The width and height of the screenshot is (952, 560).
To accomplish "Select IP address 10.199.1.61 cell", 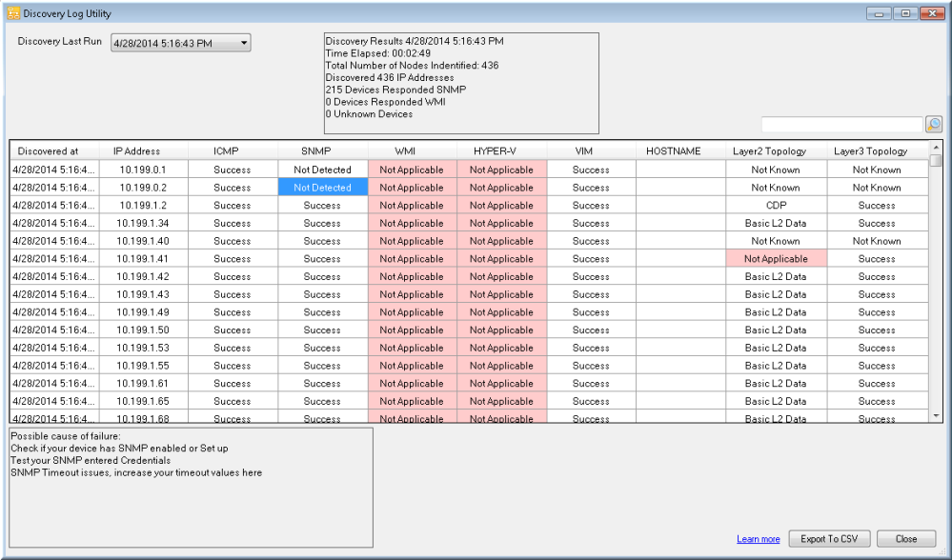I will (x=144, y=384).
